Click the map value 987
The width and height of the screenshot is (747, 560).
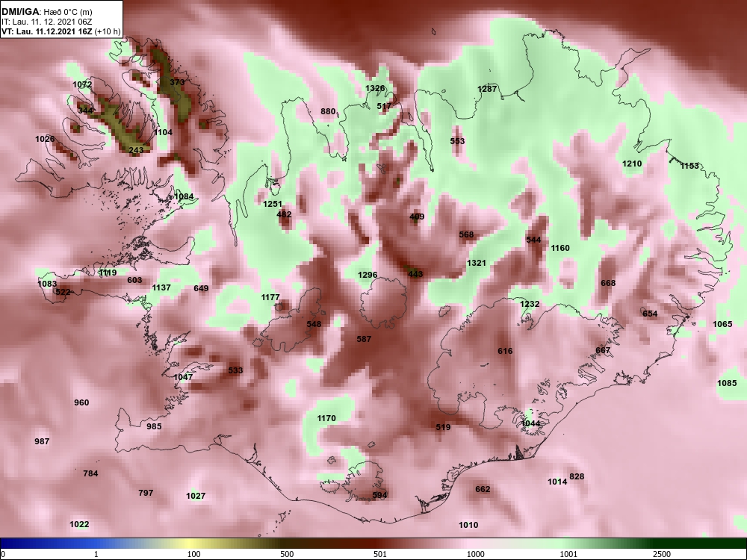pyautogui.click(x=42, y=441)
